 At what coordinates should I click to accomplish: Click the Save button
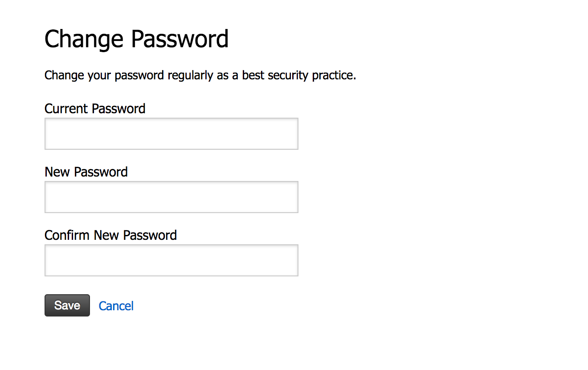67,305
